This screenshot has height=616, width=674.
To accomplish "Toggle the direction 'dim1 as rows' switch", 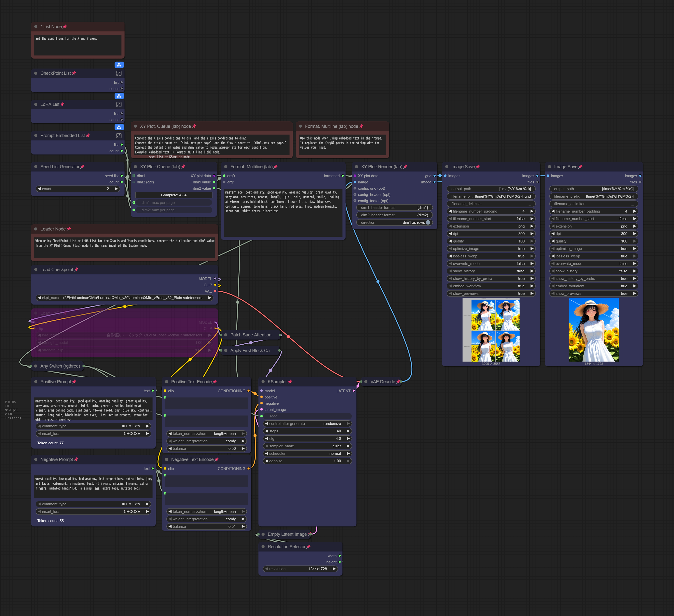I will coord(428,222).
